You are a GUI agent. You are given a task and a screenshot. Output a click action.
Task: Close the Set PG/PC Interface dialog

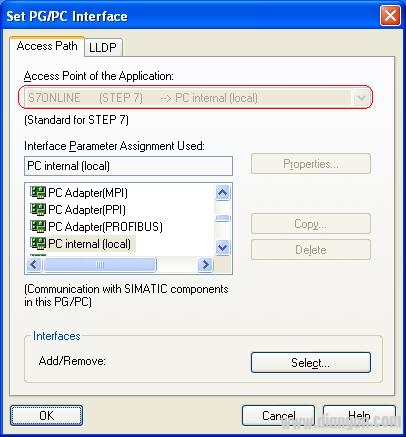tap(390, 16)
